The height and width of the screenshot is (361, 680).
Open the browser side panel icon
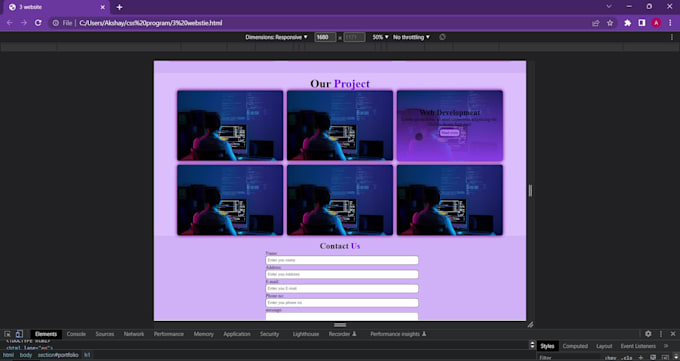pyautogui.click(x=641, y=23)
